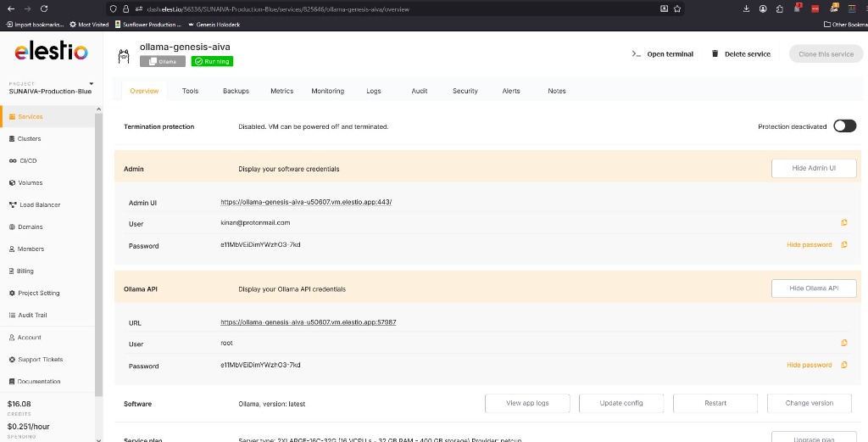Viewport: 868px width, 442px height.
Task: Open Project Setting from sidebar
Action: [38, 294]
